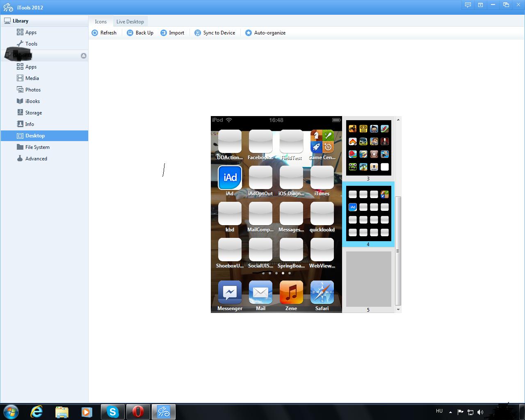Click the iTools taskbar button
525x420 pixels.
[163, 412]
